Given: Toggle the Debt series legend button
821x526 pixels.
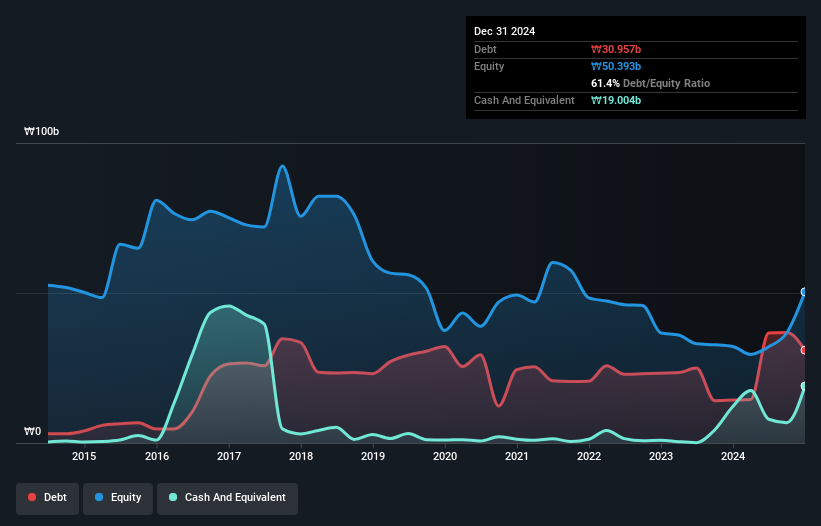Looking at the screenshot, I should click(48, 498).
